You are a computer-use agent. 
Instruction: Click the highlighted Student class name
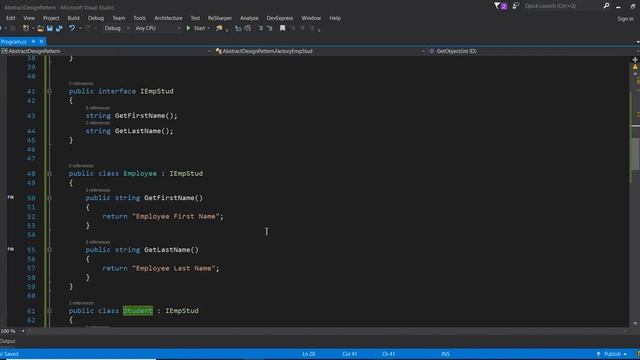(138, 311)
